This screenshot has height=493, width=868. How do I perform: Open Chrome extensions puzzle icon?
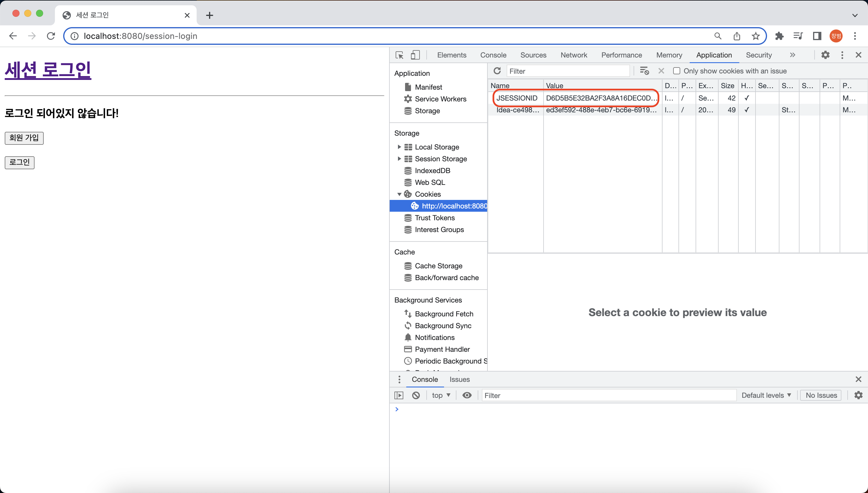tap(779, 36)
